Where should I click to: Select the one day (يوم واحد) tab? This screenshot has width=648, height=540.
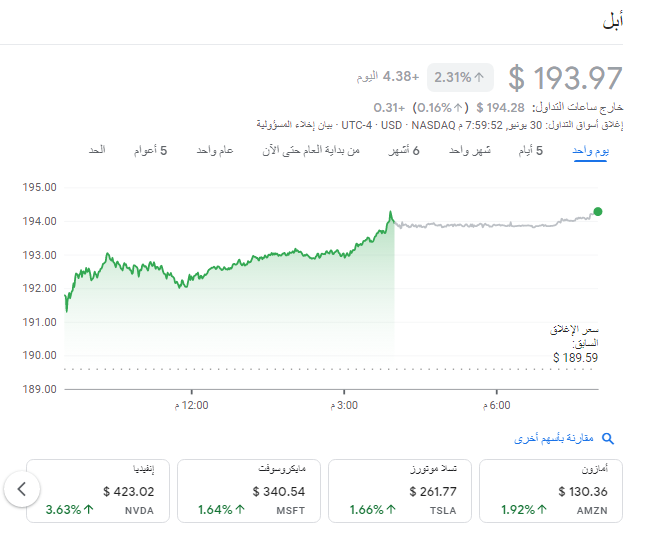tap(590, 150)
